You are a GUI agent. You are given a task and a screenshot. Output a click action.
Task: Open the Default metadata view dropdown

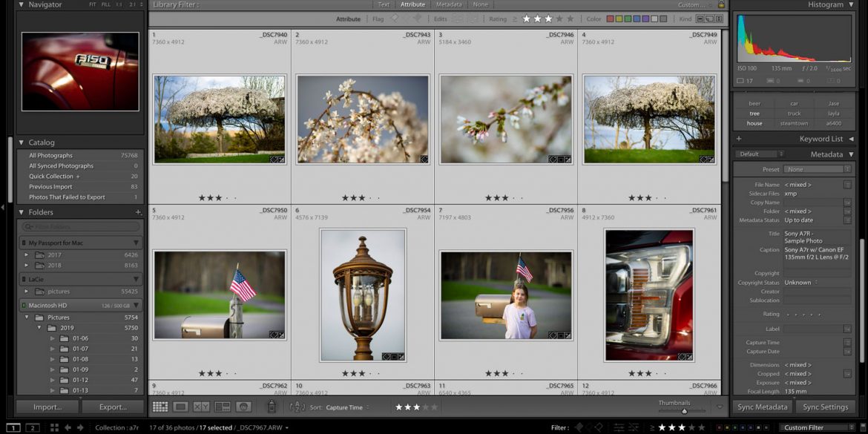[760, 154]
